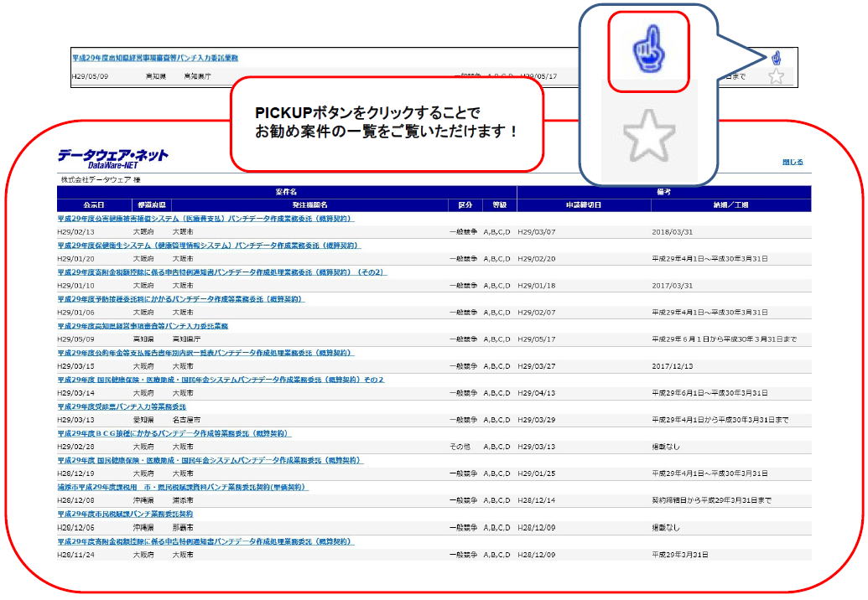Click the 区分 column header
Screen dimensions: 868x600
coord(465,205)
